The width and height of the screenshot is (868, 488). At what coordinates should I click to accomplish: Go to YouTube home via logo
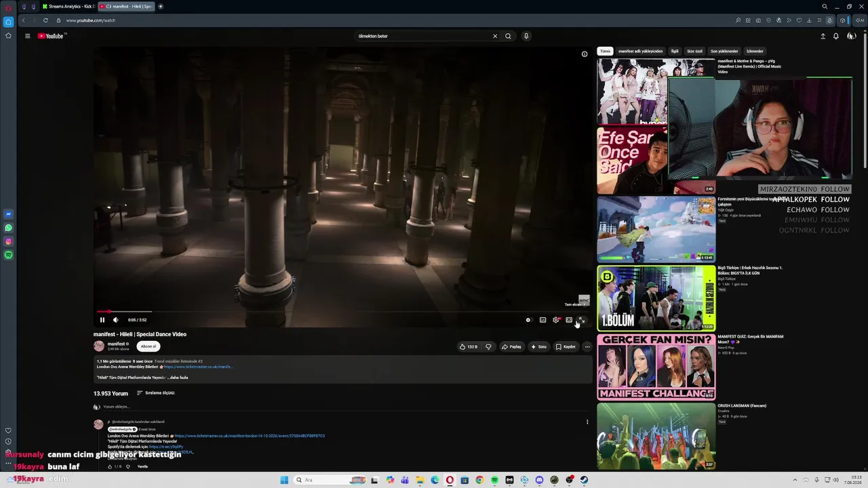[x=51, y=36]
